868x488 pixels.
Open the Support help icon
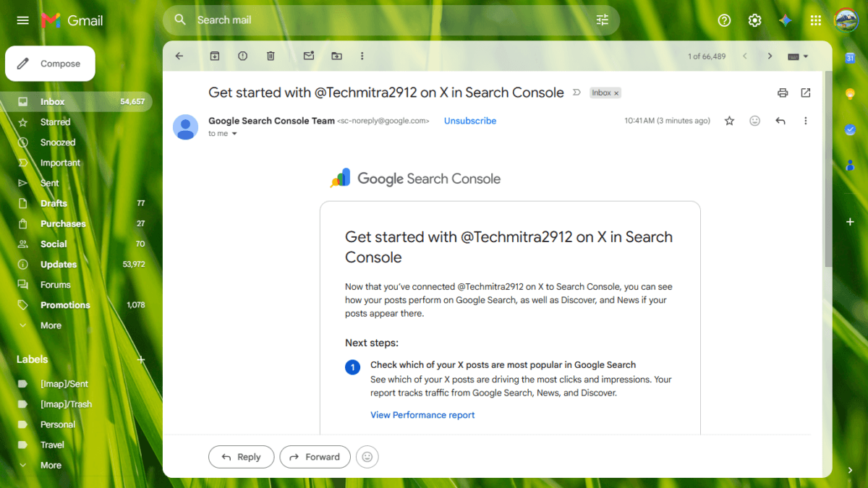pos(724,20)
